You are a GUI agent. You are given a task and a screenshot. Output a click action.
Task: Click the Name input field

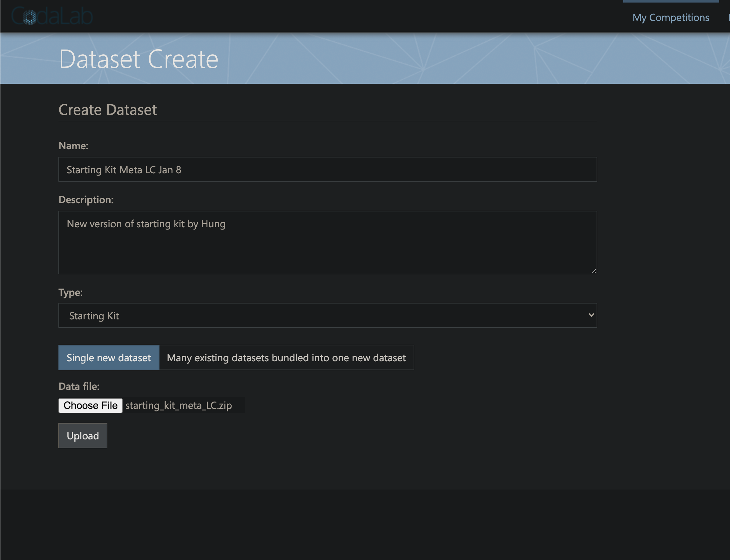click(x=328, y=169)
